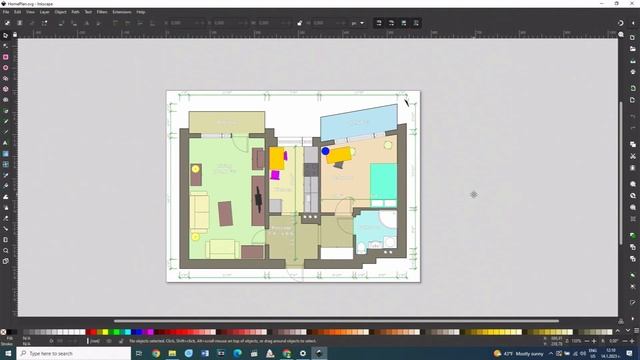
Task: Pick the pure red palette swatch
Action: tap(93, 332)
